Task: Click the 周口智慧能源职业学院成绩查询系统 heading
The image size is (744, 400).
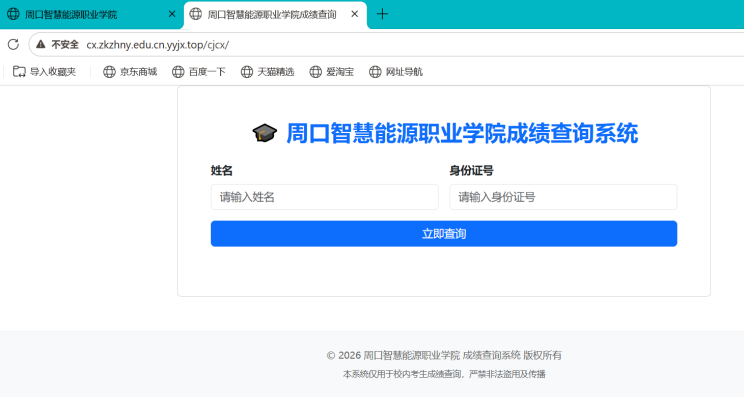Action: point(462,133)
